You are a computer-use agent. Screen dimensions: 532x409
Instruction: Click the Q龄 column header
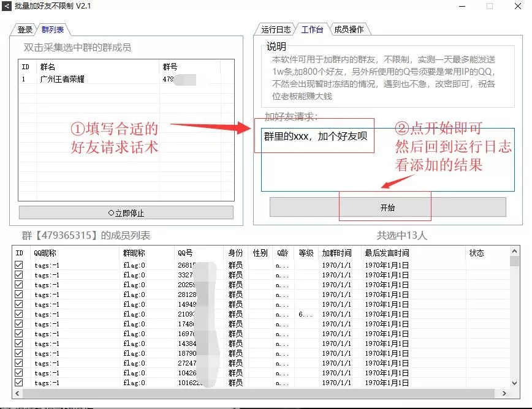pyautogui.click(x=283, y=253)
